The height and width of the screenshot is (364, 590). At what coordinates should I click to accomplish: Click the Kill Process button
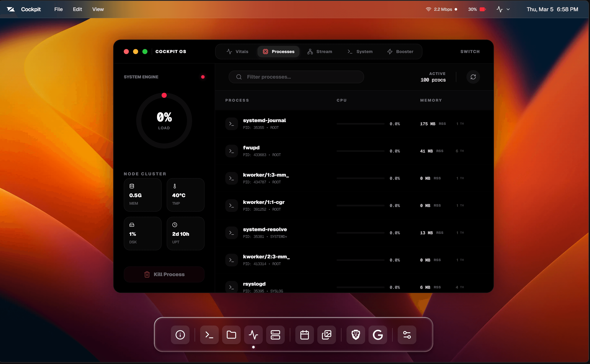coord(164,274)
